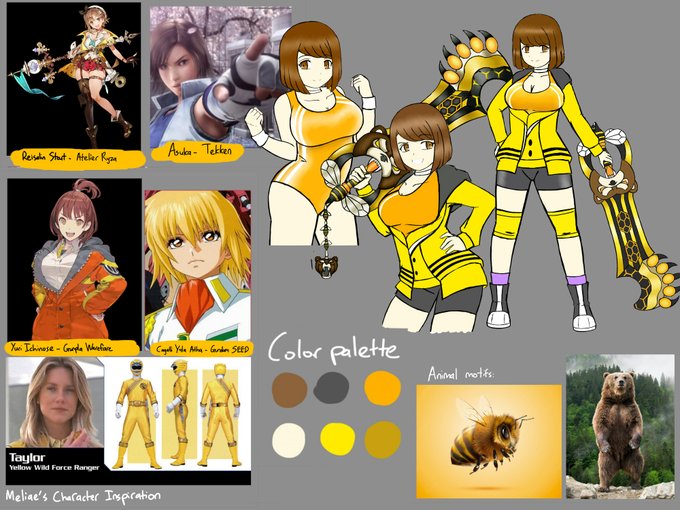The height and width of the screenshot is (510, 680).
Task: Click the 'Asuka - Tekken' label
Action: pos(199,151)
